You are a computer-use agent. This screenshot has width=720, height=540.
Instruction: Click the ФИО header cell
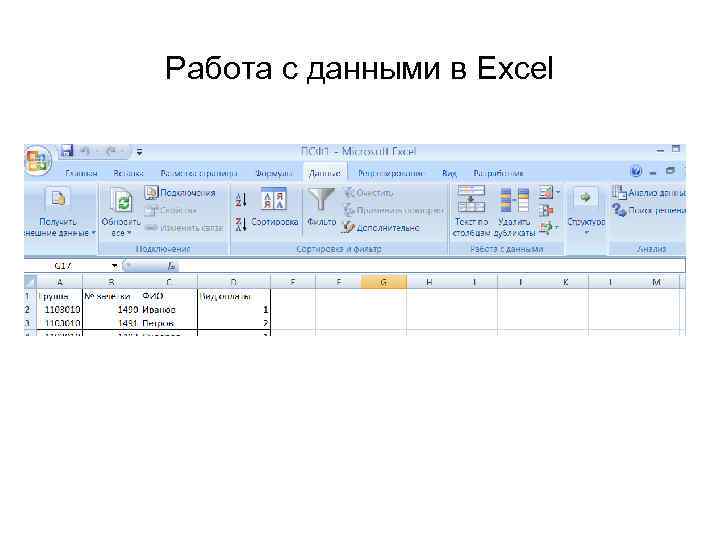click(169, 296)
